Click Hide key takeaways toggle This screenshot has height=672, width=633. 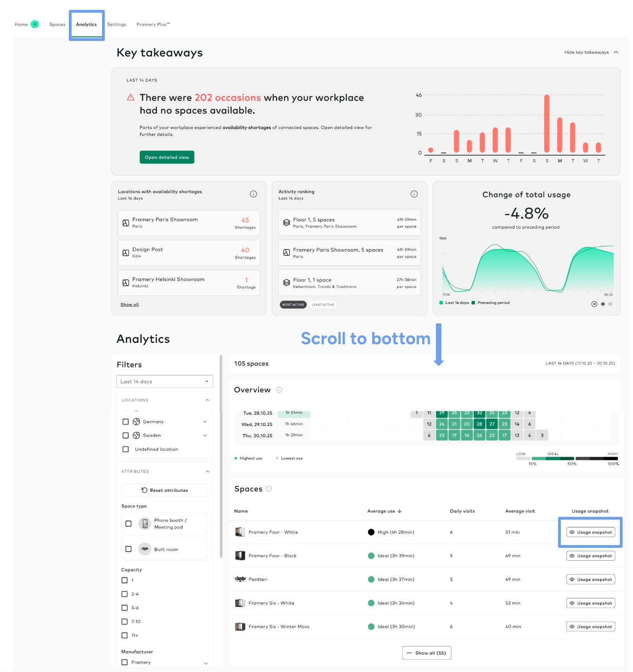tap(591, 52)
